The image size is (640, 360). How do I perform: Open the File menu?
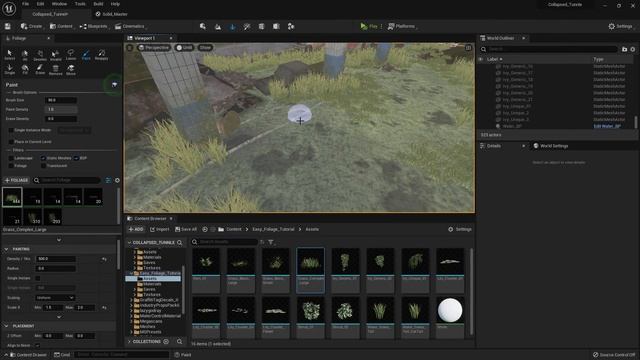tap(25, 4)
